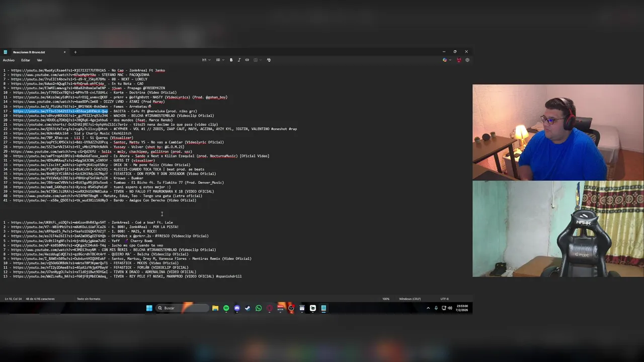644x362 pixels.
Task: Click the character count in the status bar
Action: tap(40, 299)
